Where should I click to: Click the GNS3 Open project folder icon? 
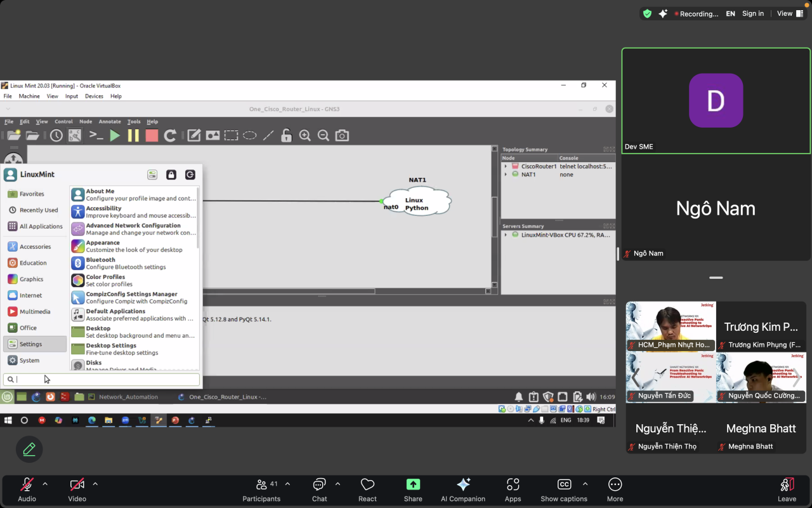[32, 135]
